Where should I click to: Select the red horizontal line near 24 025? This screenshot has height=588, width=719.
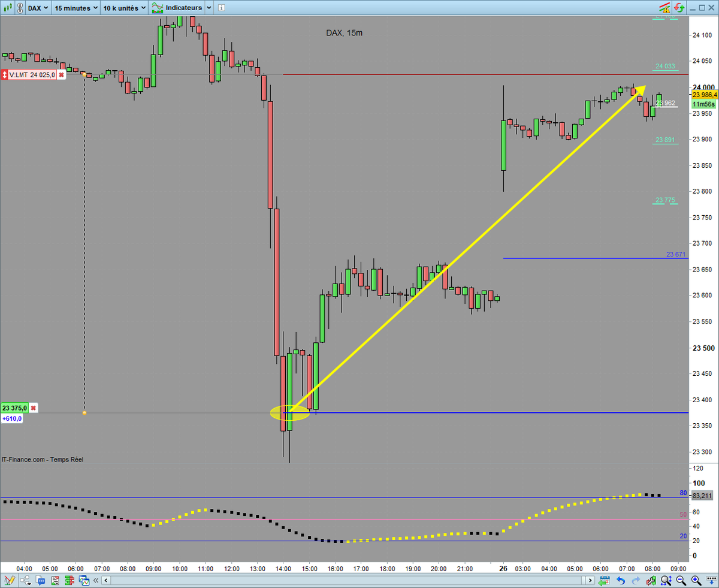tap(485, 75)
